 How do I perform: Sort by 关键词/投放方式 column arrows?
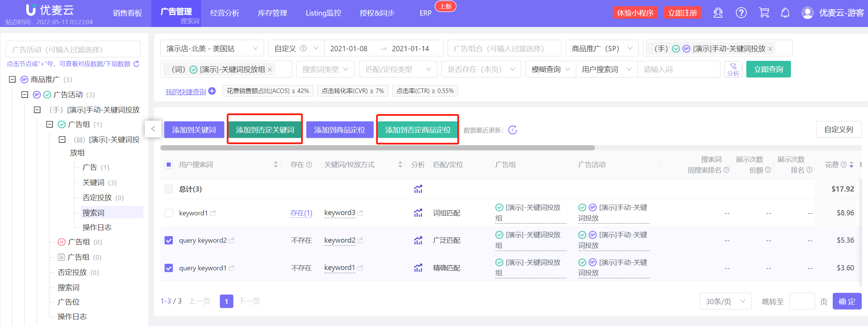tap(400, 165)
